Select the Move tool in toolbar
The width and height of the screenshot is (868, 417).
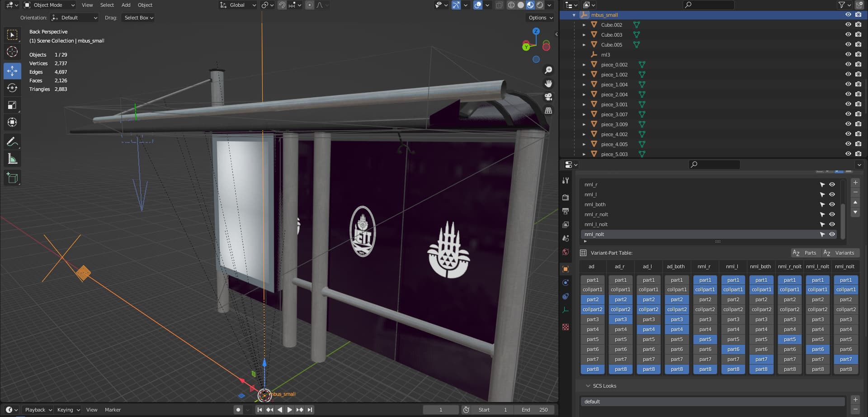(12, 71)
